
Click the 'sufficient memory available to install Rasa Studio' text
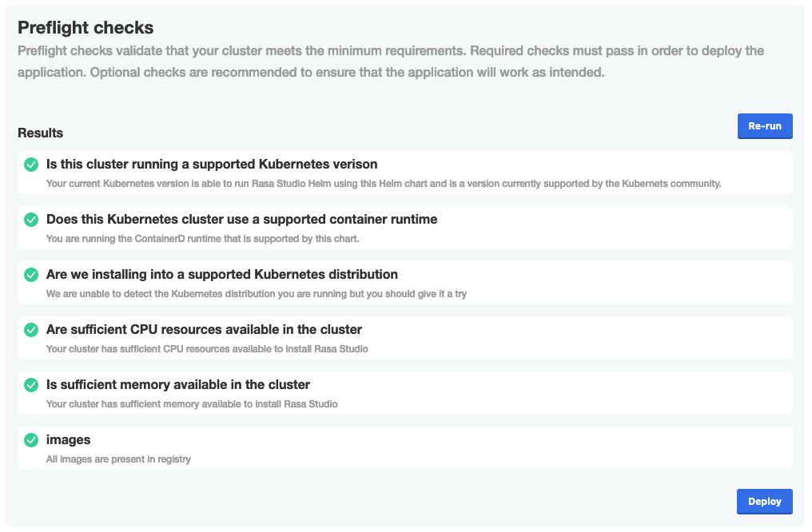point(192,404)
